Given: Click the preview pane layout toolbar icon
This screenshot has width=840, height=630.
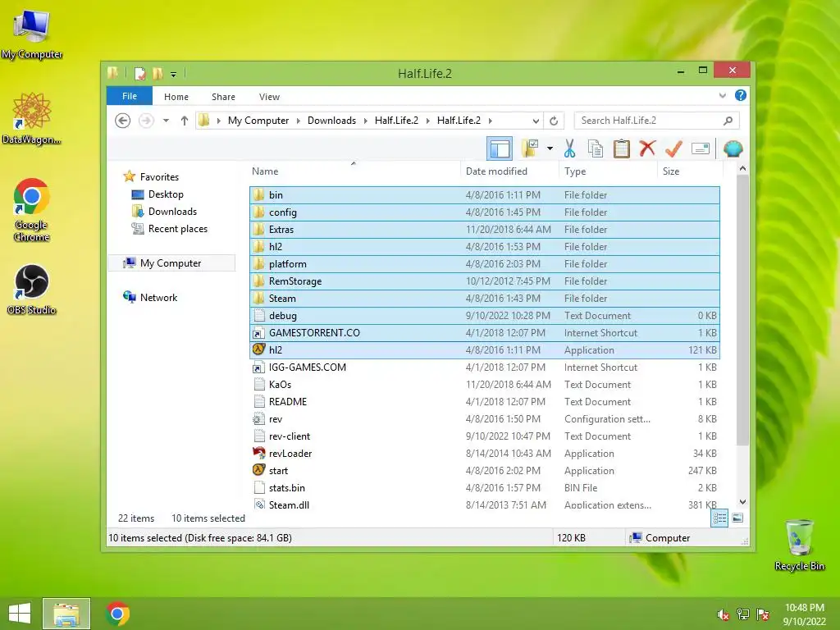Looking at the screenshot, I should pos(500,149).
